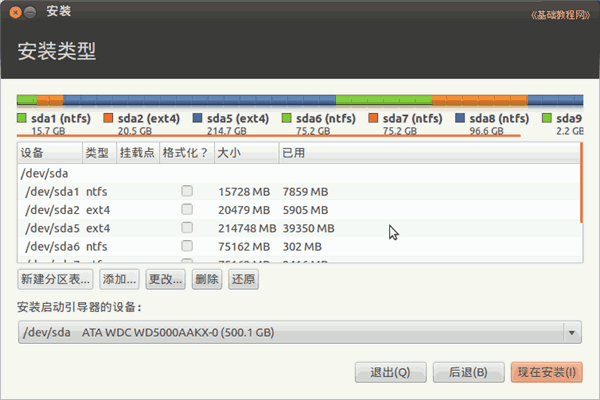Screen dimensions: 600x400
Task: Select the /dev/sda6 partition row
Action: click(x=298, y=247)
